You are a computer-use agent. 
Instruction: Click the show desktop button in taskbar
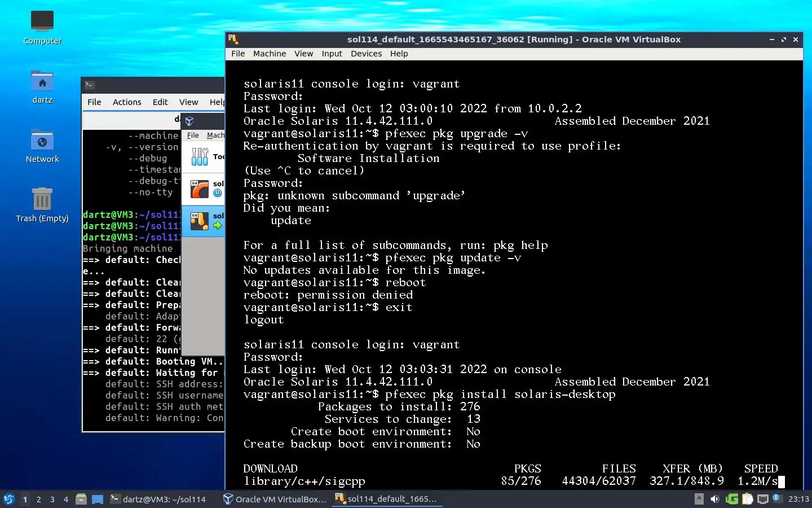click(98, 499)
